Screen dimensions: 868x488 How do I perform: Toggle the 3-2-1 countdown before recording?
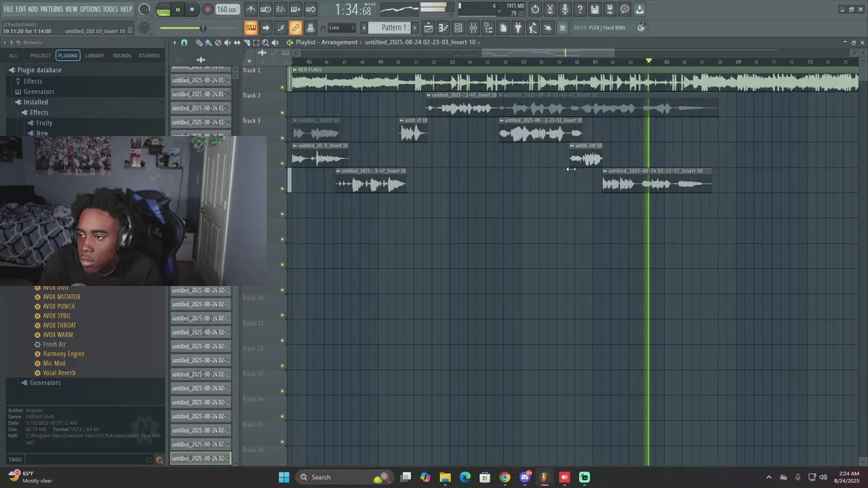point(281,9)
